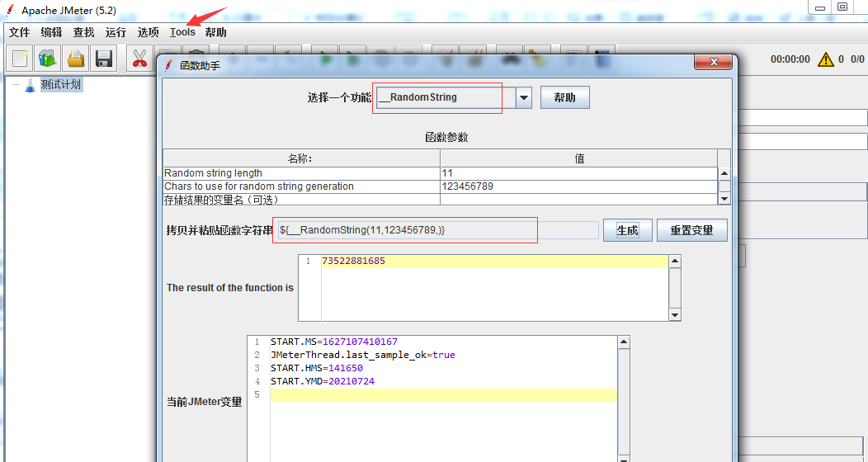This screenshot has height=462, width=868.
Task: Click the Cut scissors icon
Action: 139,58
